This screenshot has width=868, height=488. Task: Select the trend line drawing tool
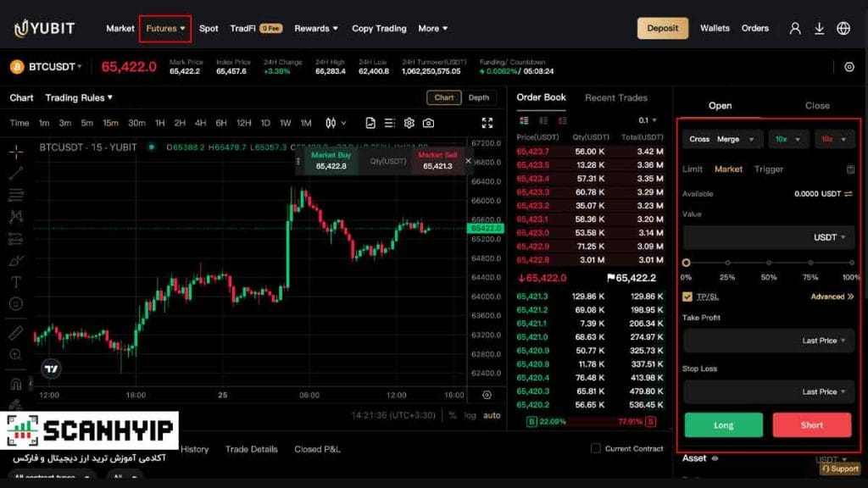point(16,173)
